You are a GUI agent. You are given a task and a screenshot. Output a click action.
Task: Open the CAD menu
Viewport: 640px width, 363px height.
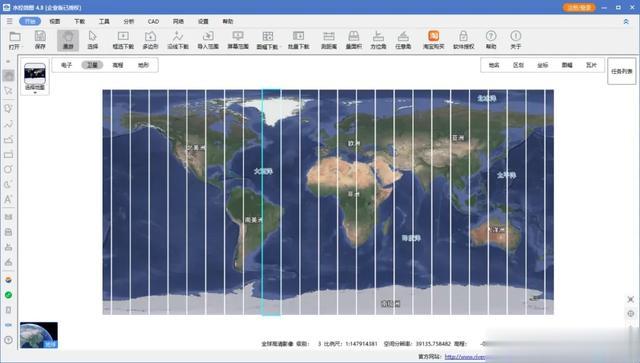coord(153,21)
